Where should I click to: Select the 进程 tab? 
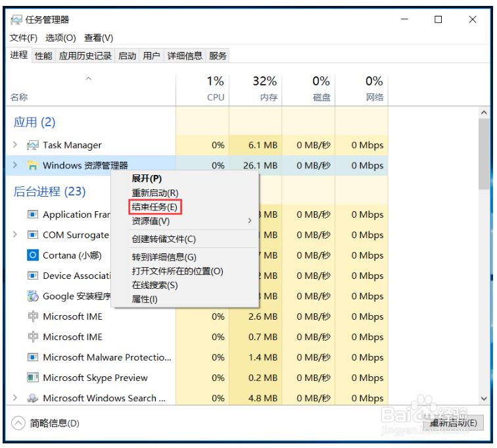tap(18, 55)
